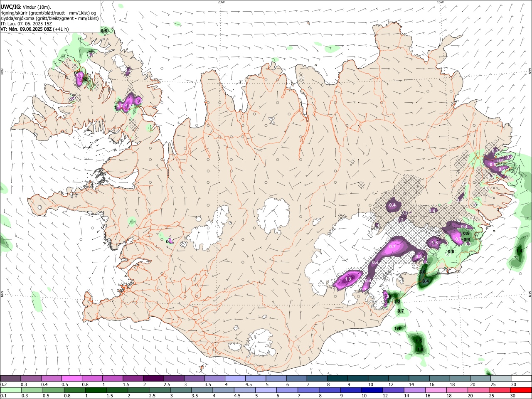This screenshot has height=399, width=532.
Task: Pick the hot pink 20 rain-scale swatch
Action: pyautogui.click(x=478, y=390)
